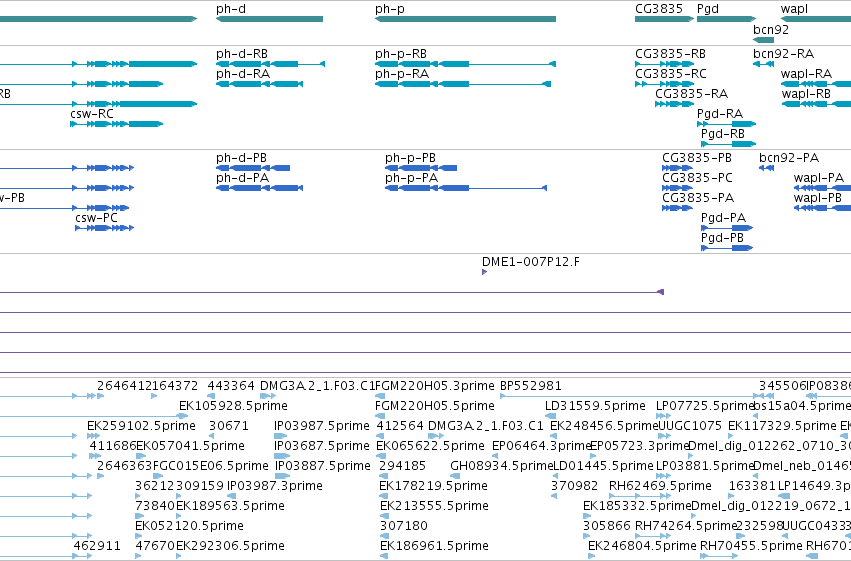Select transcript ph-d-RA
The image size is (851, 561).
(x=242, y=74)
